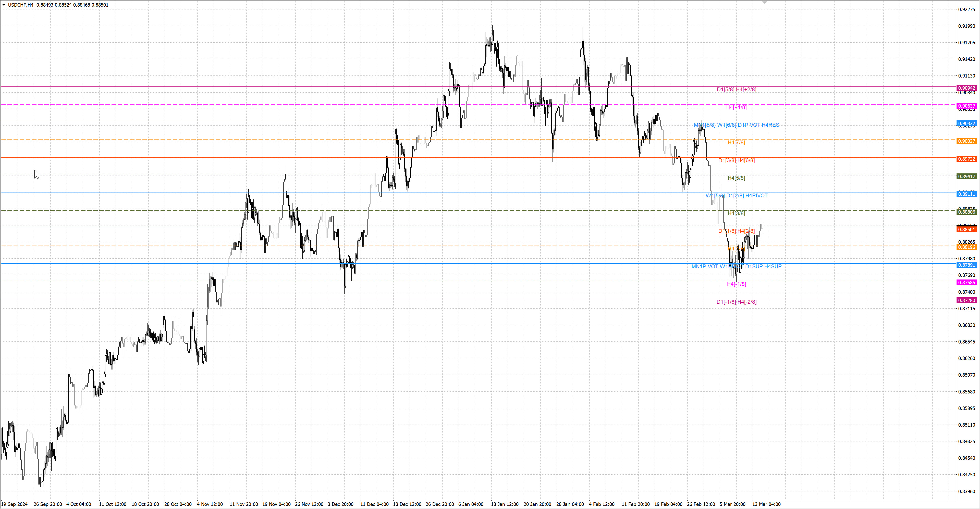This screenshot has width=980, height=509.
Task: Click the blue 0.90332 price tag
Action: 966,123
